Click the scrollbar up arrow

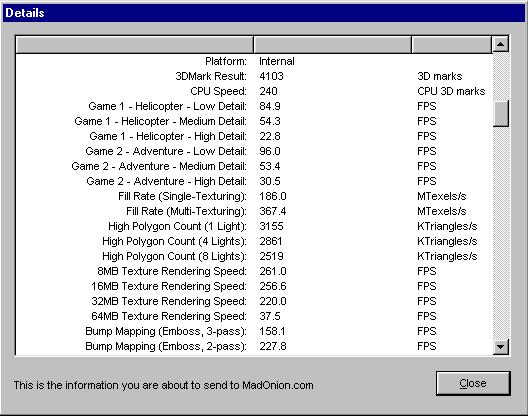pyautogui.click(x=501, y=44)
